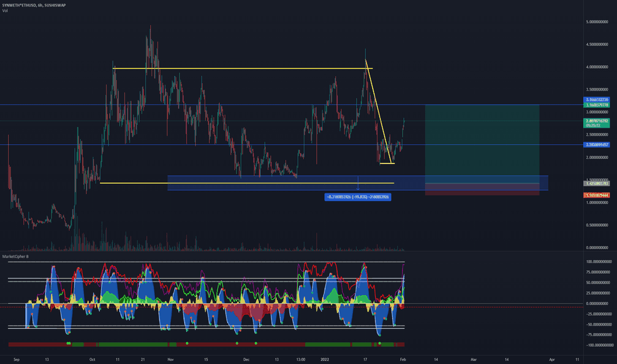
Task: Select the upper yellow horizontal resistance line
Action: (x=242, y=68)
